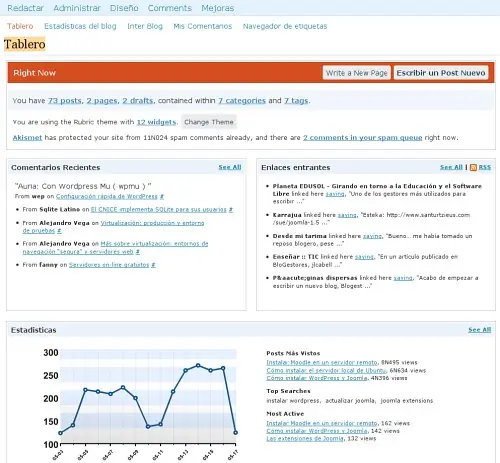Open Las extensiones de Joomla link

(x=305, y=439)
